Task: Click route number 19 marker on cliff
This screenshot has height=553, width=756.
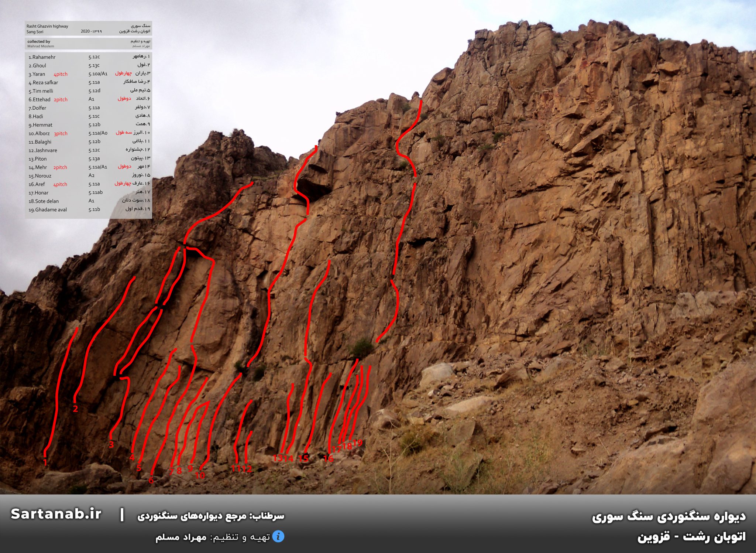Action: [x=357, y=443]
